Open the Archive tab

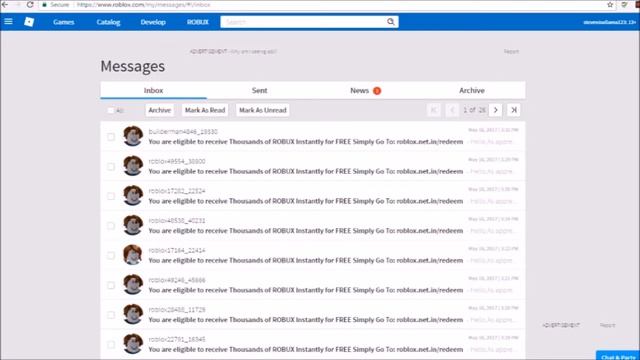click(472, 90)
